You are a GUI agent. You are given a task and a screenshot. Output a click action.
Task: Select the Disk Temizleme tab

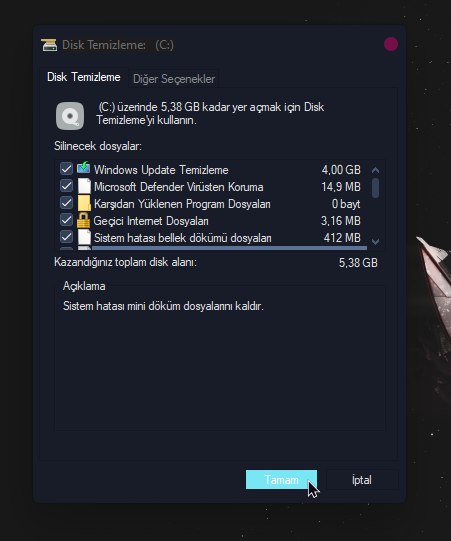84,77
